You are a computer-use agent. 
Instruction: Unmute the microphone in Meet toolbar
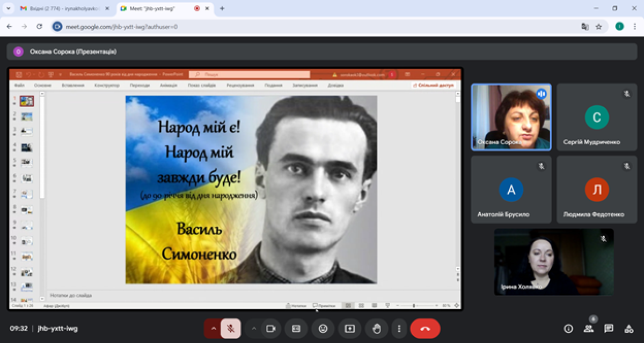pos(231,329)
